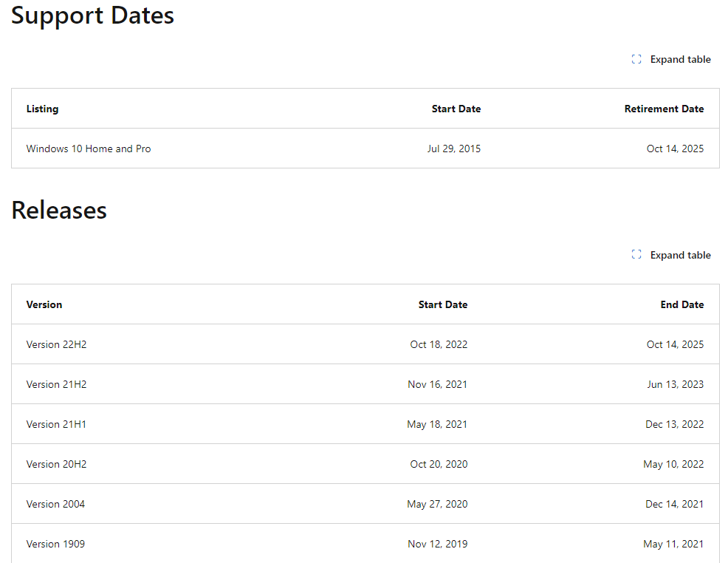Select the Oct 18, 2022 start date cell
Image resolution: width=728 pixels, height=563 pixels.
439,344
